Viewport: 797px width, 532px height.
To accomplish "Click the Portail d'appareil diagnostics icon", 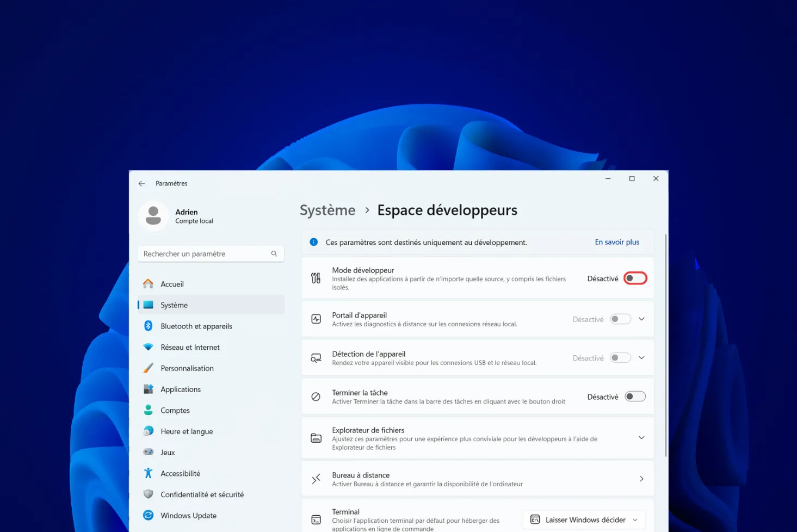I will [x=316, y=319].
